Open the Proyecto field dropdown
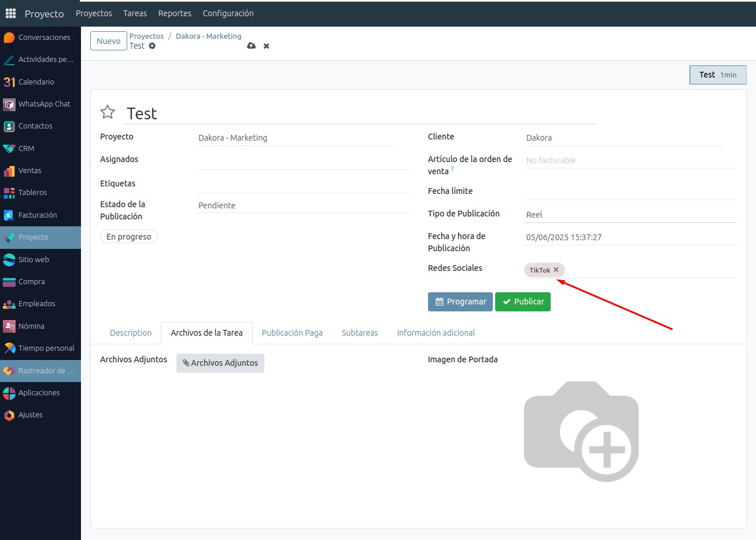Image resolution: width=756 pixels, height=540 pixels. [296, 138]
